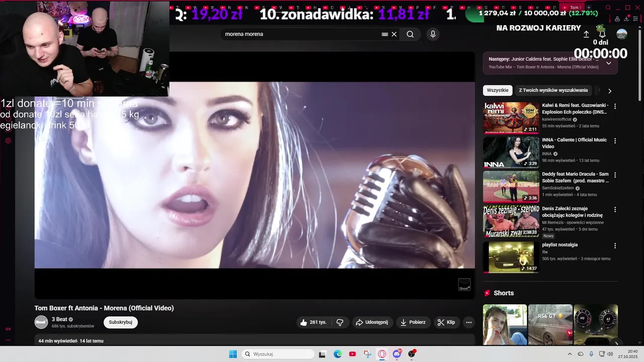Open the YouTube account avatar menu

point(622,34)
